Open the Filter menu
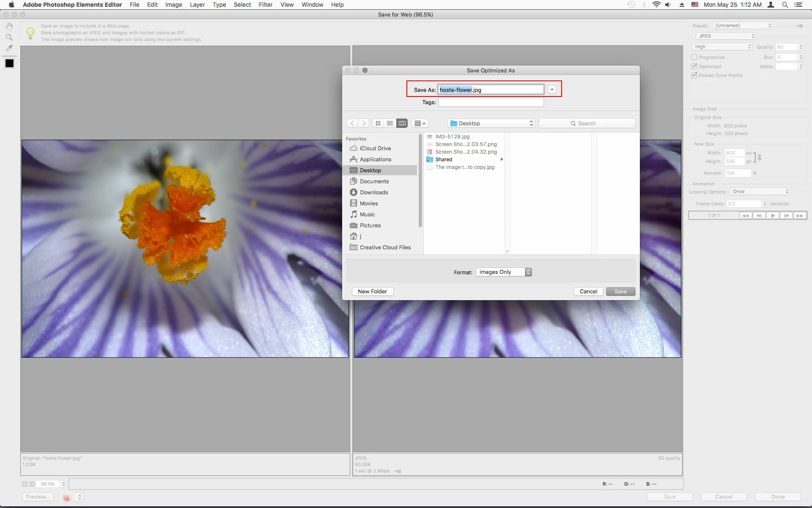Screen dimensions: 812x508 coord(266,5)
